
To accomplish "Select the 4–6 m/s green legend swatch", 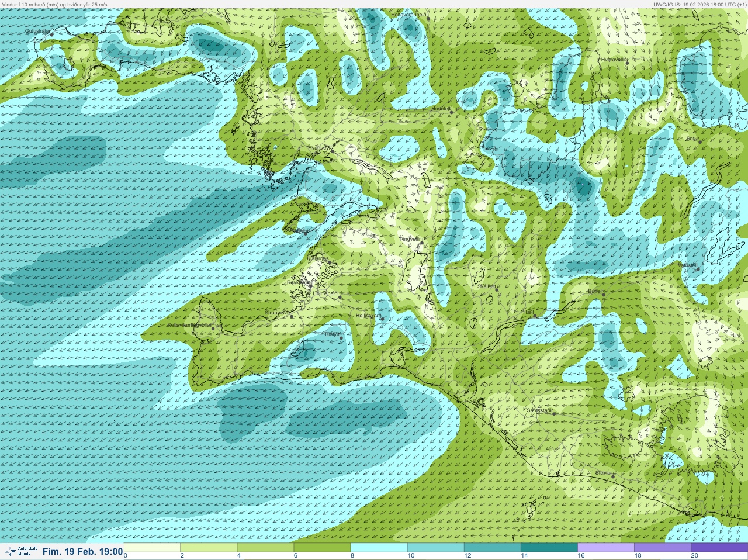I will [x=265, y=548].
